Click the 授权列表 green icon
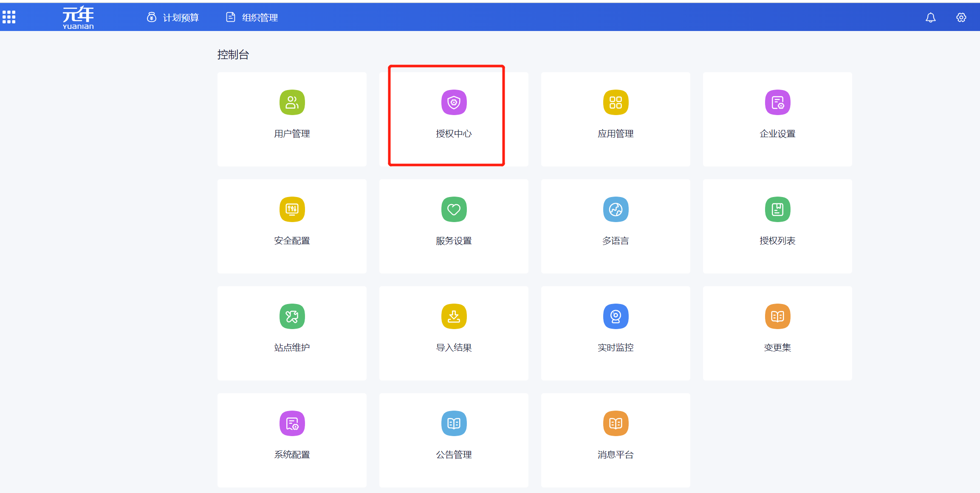The image size is (980, 493). [777, 209]
